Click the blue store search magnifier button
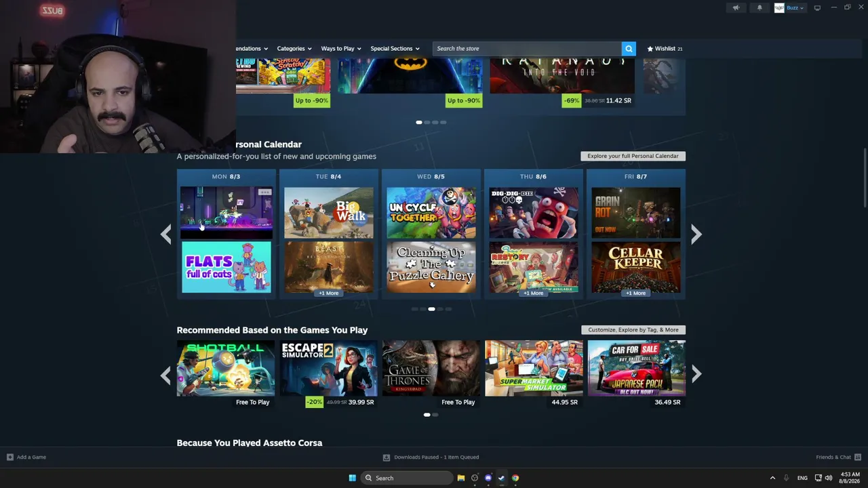The width and height of the screenshot is (868, 488). click(629, 49)
